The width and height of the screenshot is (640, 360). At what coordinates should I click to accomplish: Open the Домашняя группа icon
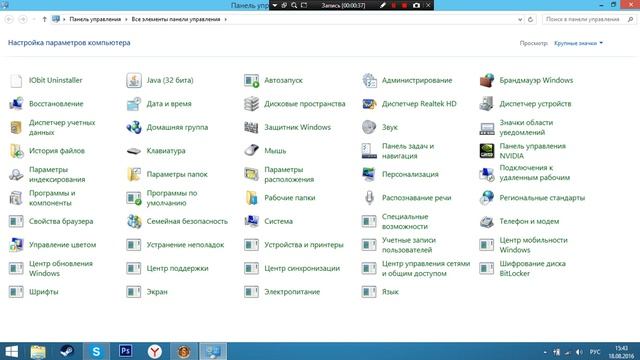(133, 127)
